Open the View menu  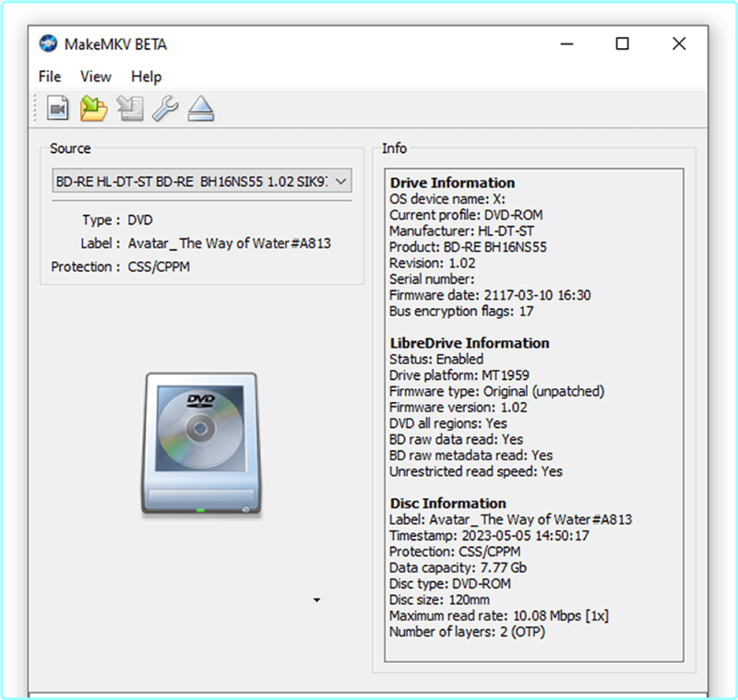(x=96, y=77)
